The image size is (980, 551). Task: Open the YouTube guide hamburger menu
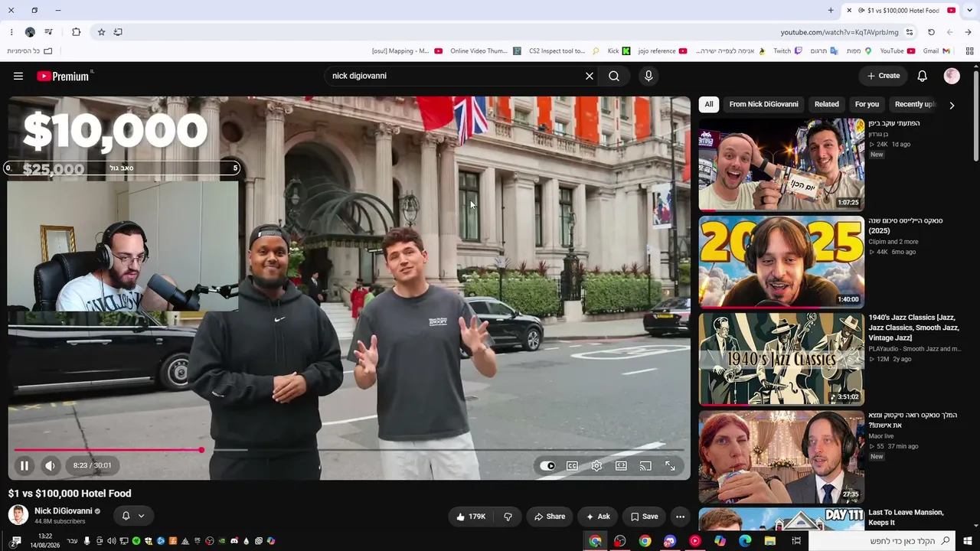(18, 76)
